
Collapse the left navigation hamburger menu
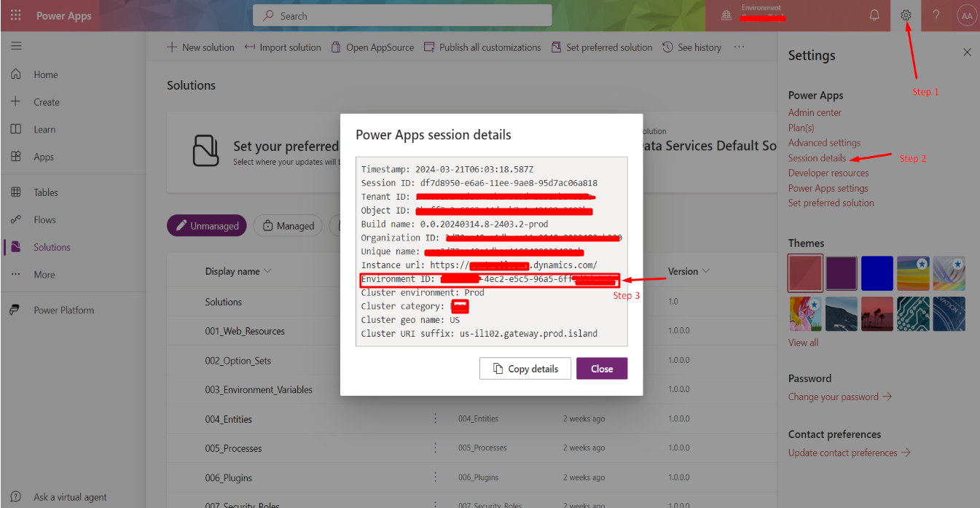[x=16, y=46]
